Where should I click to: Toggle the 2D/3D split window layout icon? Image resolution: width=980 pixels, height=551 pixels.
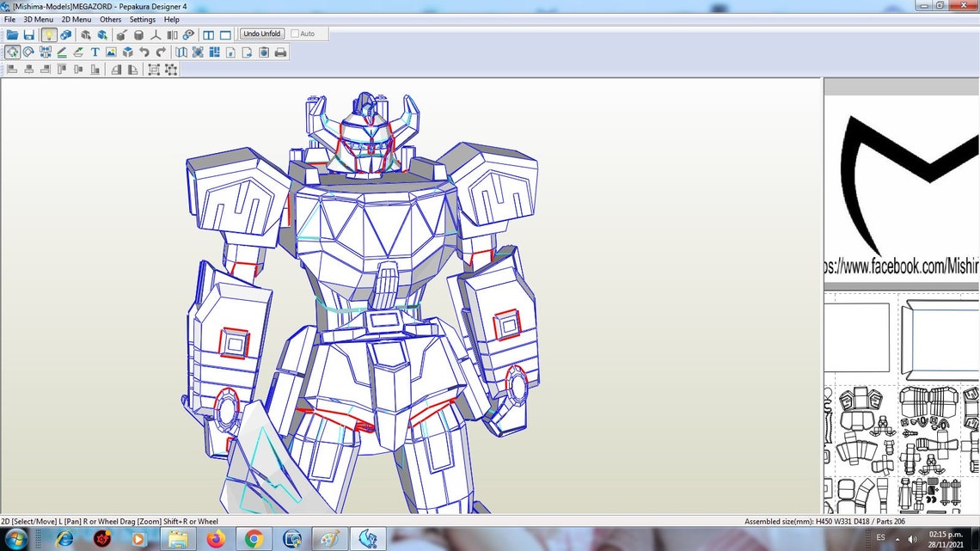tap(208, 34)
